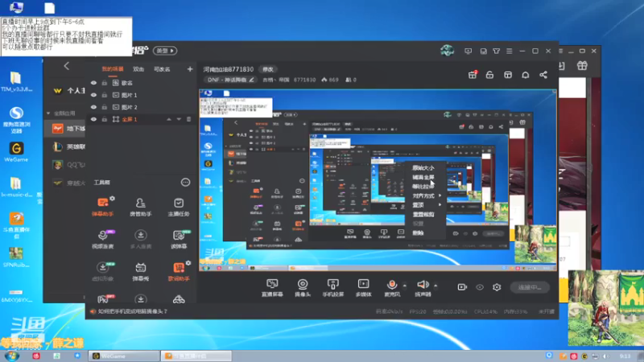Click the 麦克风 microphone icon
This screenshot has width=644, height=362.
[x=392, y=285]
